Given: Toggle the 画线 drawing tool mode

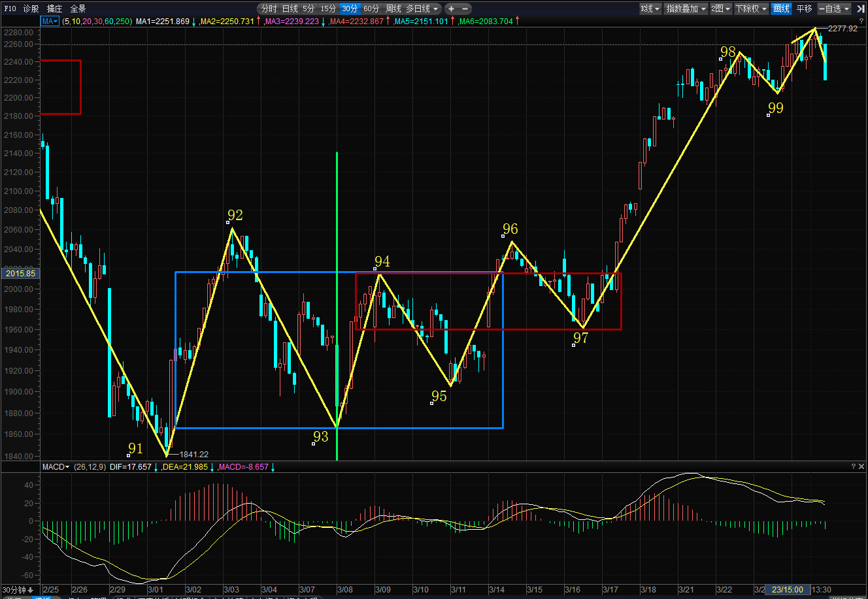Looking at the screenshot, I should click(x=781, y=8).
